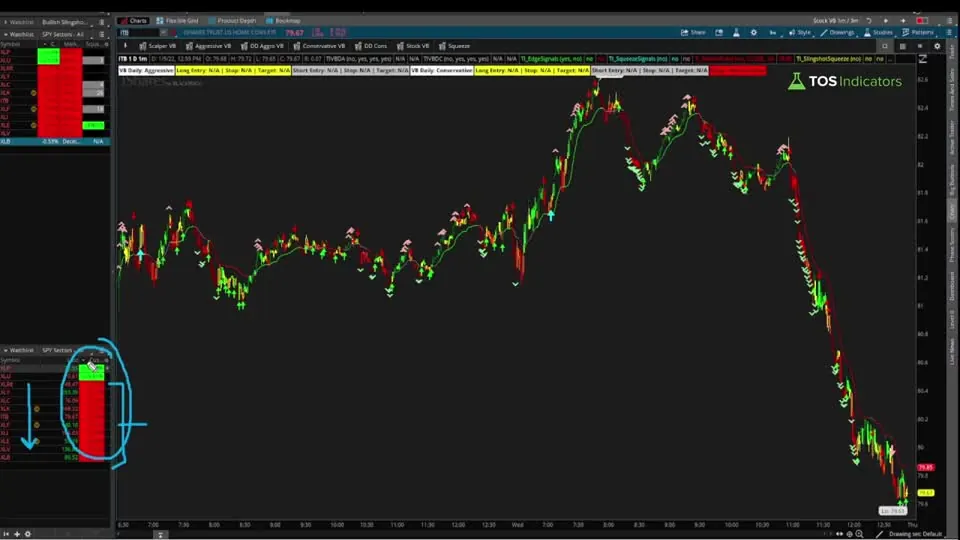This screenshot has height=540, width=960.
Task: Select the ITB row in the lower watchlist
Action: [54, 416]
